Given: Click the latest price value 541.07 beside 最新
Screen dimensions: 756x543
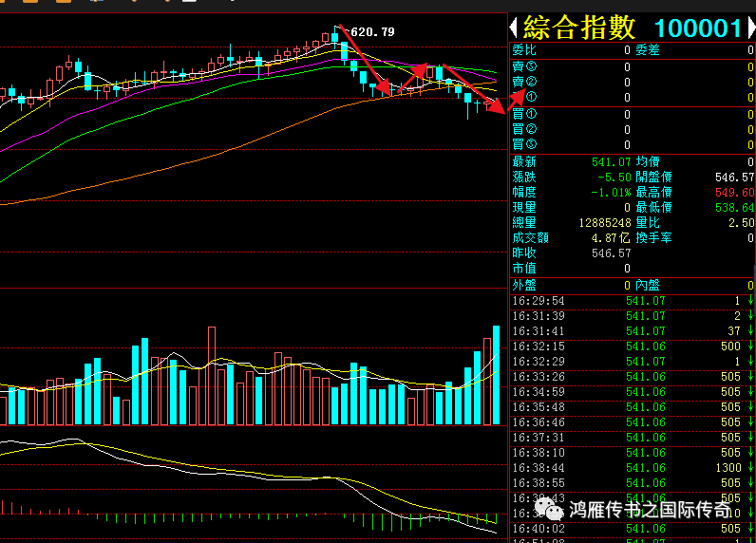Looking at the screenshot, I should coord(611,162).
